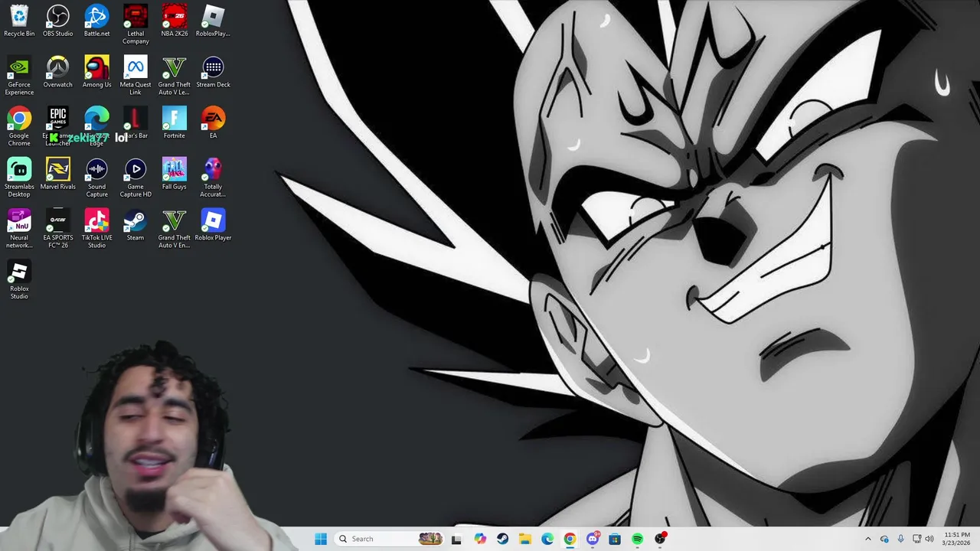Select the Roblox Studio desktop icon
Viewport: 980px width, 551px height.
tap(19, 279)
